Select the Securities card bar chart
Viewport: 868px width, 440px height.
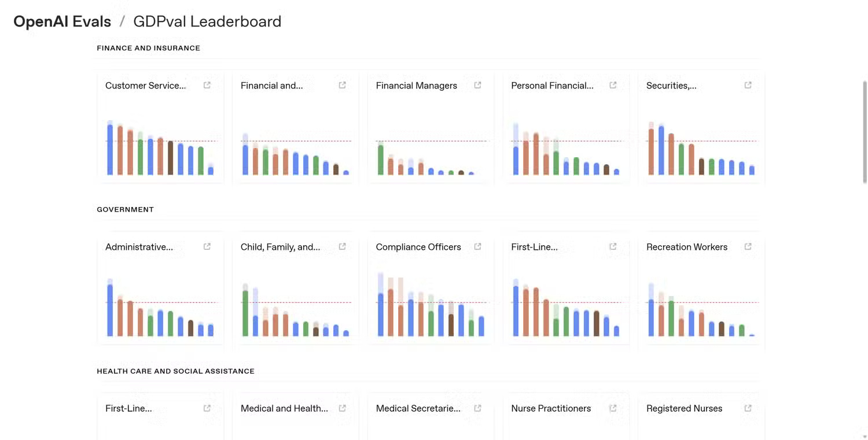[x=700, y=147]
